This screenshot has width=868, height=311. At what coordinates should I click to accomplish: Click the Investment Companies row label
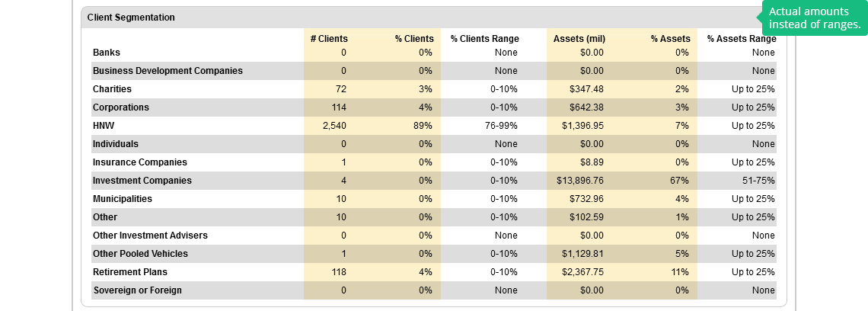(142, 181)
